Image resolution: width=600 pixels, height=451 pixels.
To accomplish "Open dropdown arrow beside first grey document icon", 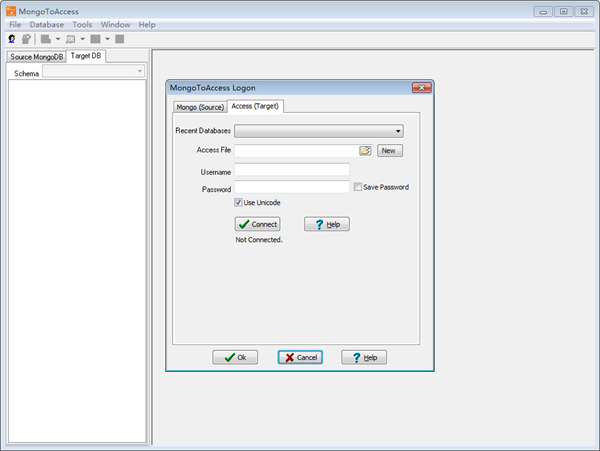I will [x=58, y=39].
